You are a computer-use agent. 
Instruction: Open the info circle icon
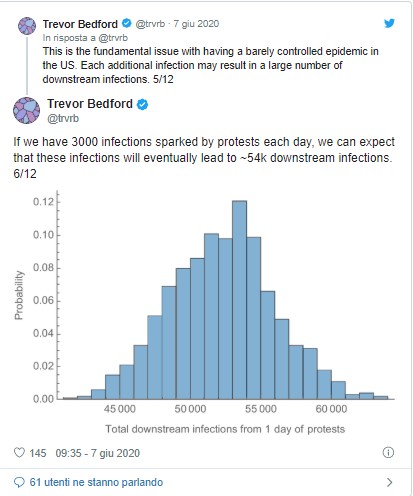click(388, 452)
